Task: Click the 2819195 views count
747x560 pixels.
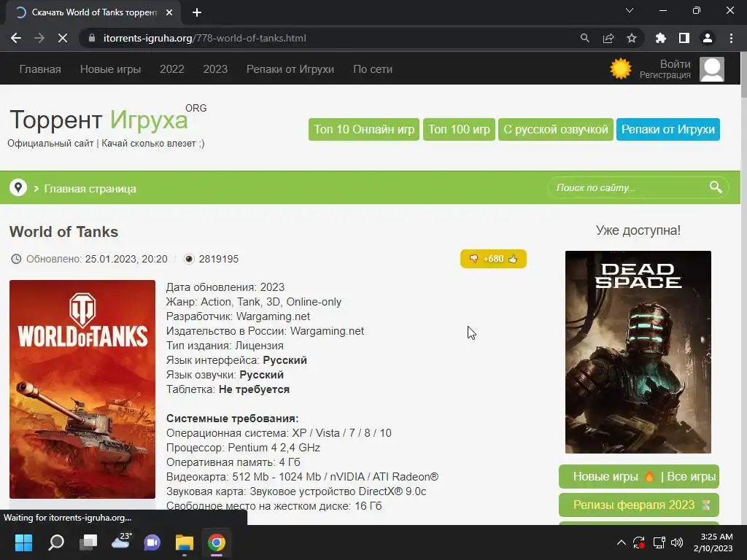Action: pyautogui.click(x=219, y=259)
